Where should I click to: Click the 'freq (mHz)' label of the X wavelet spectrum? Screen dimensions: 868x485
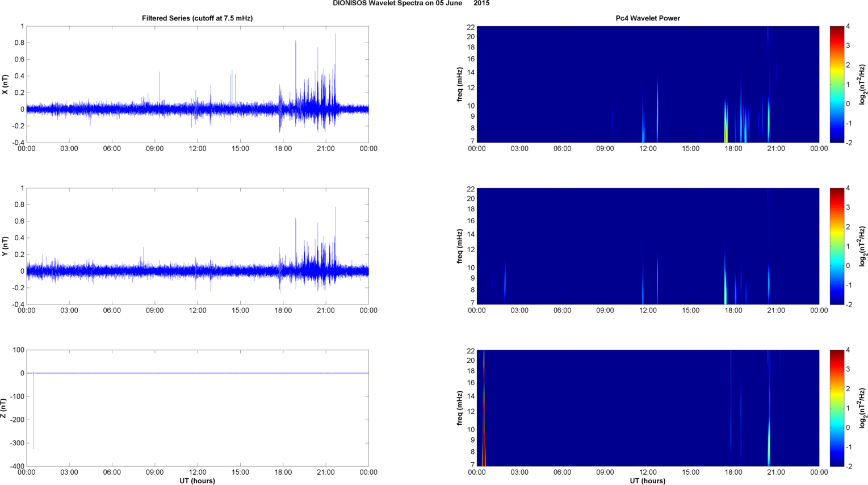459,85
